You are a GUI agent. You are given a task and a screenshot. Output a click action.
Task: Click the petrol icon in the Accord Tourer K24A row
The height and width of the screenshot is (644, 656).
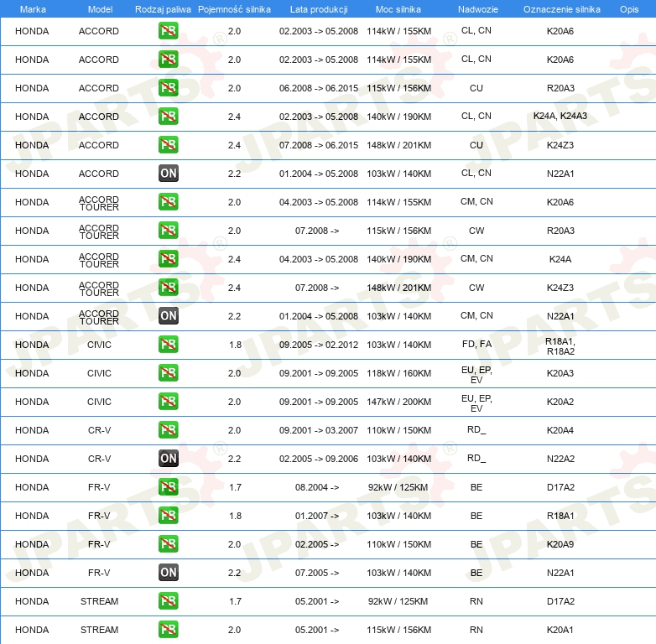[x=168, y=259]
